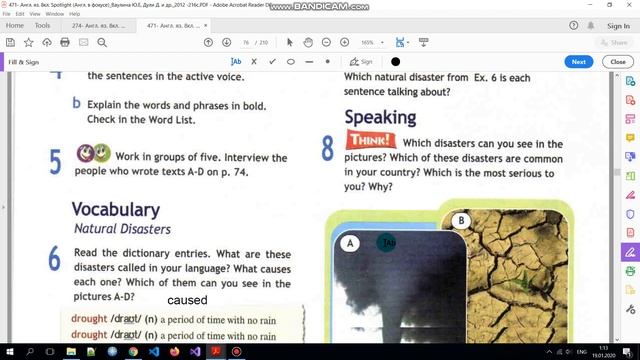Click the Share button
This screenshot has width=640, height=360.
pos(614,42)
